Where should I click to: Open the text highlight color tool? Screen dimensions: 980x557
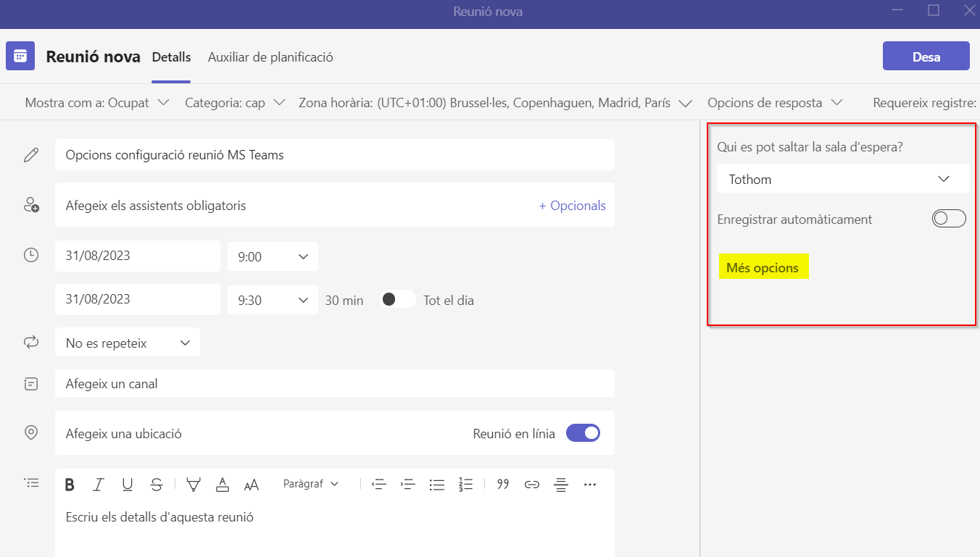[x=194, y=485]
